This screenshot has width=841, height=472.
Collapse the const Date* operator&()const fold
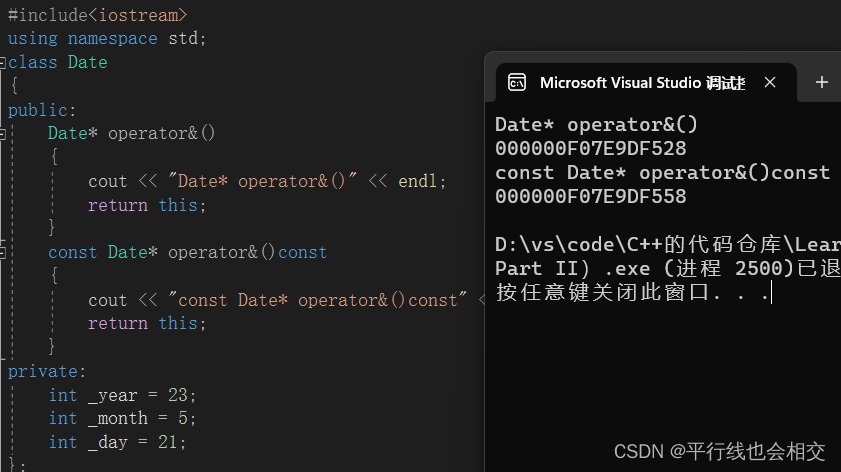coord(3,252)
